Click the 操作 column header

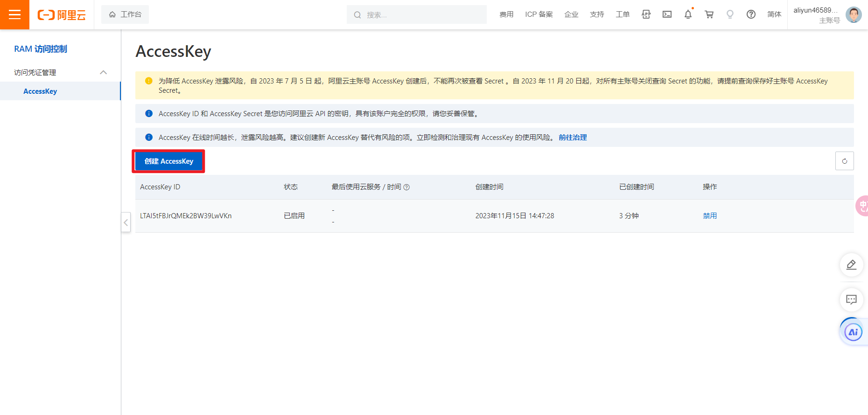coord(710,187)
